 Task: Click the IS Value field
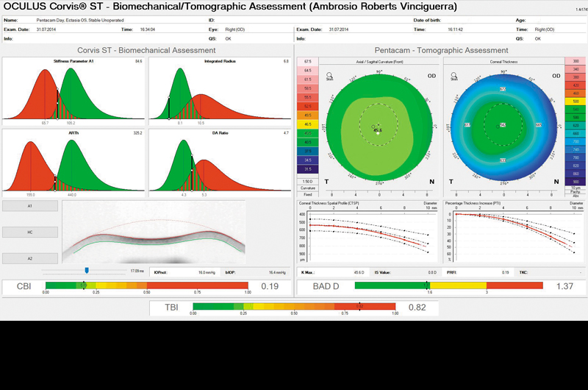point(406,272)
